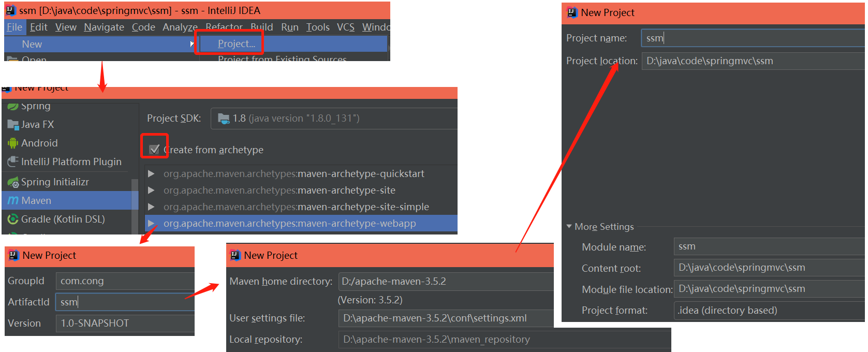
Task: Expand maven-archetype-quickstart node
Action: click(x=151, y=173)
